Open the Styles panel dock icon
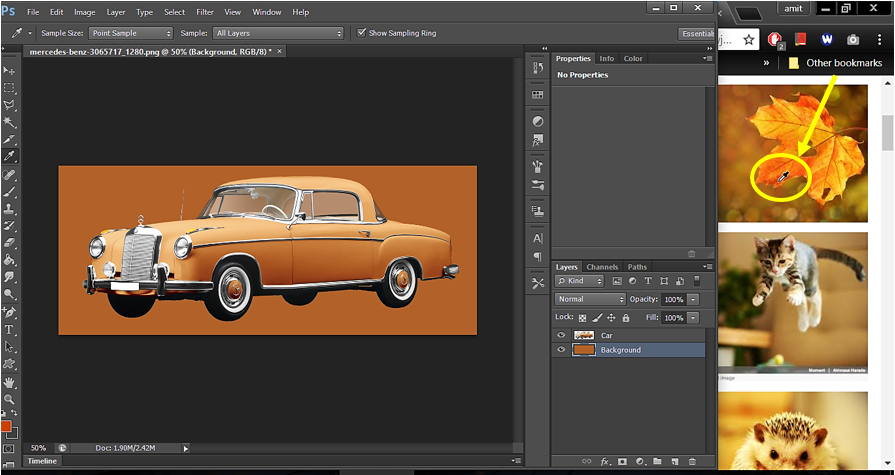The width and height of the screenshot is (895, 475). coord(538,140)
